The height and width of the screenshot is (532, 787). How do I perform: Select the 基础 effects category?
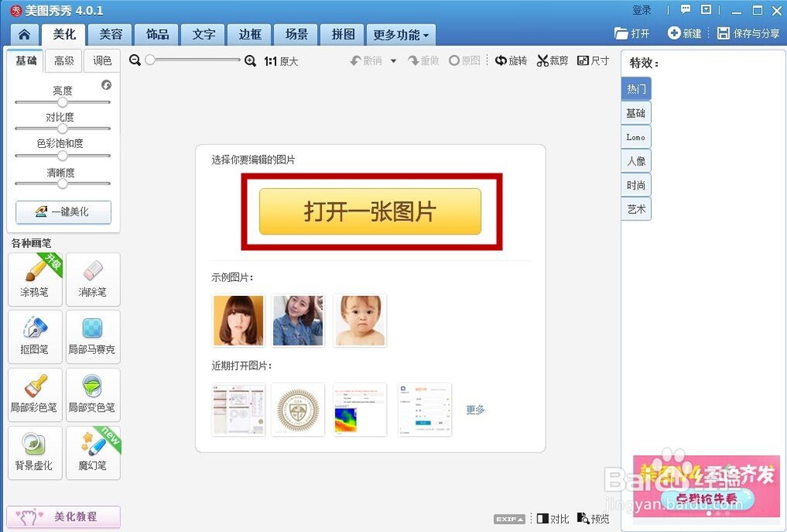636,113
